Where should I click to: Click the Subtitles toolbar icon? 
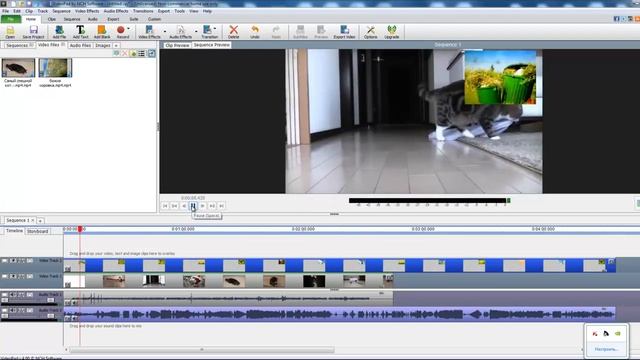pyautogui.click(x=300, y=32)
